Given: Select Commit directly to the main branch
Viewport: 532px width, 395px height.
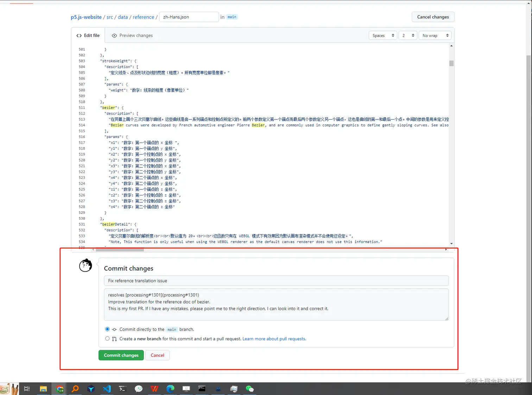Looking at the screenshot, I should tap(107, 329).
